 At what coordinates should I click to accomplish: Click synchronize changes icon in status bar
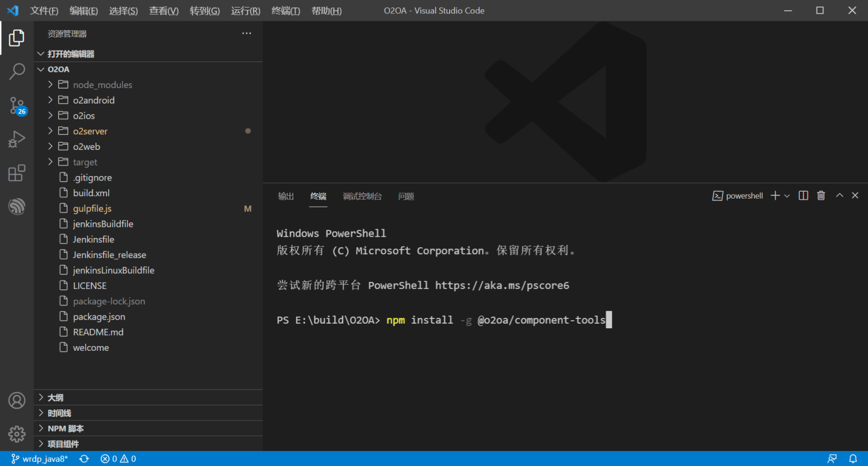(84, 458)
